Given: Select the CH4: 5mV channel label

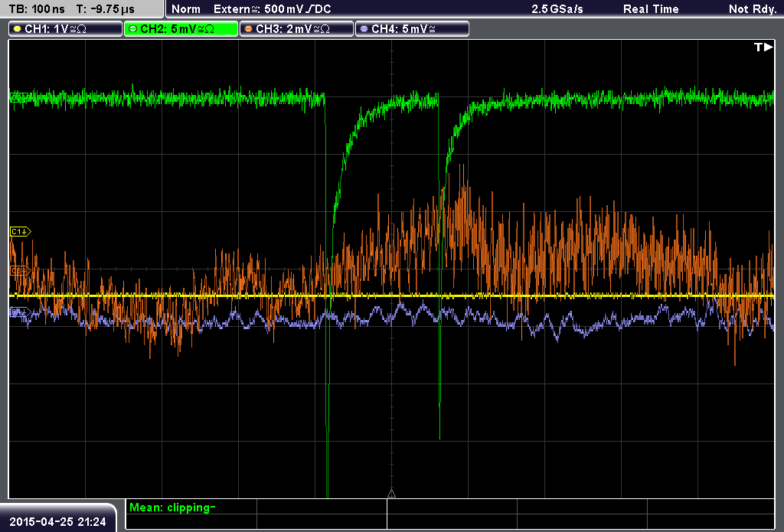Looking at the screenshot, I should pyautogui.click(x=412, y=29).
